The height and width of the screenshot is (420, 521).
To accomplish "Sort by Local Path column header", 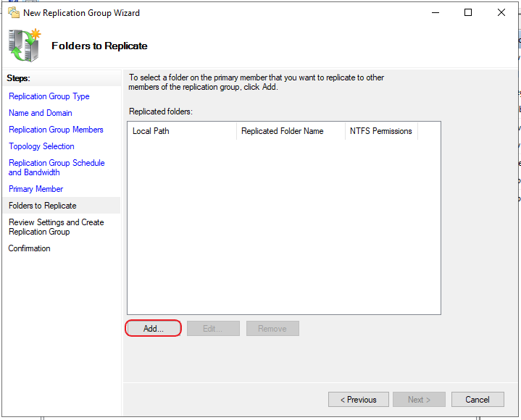I will pos(182,131).
